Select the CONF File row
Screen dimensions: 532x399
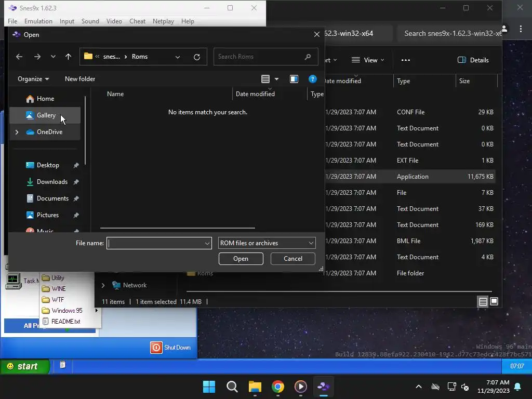pos(410,112)
